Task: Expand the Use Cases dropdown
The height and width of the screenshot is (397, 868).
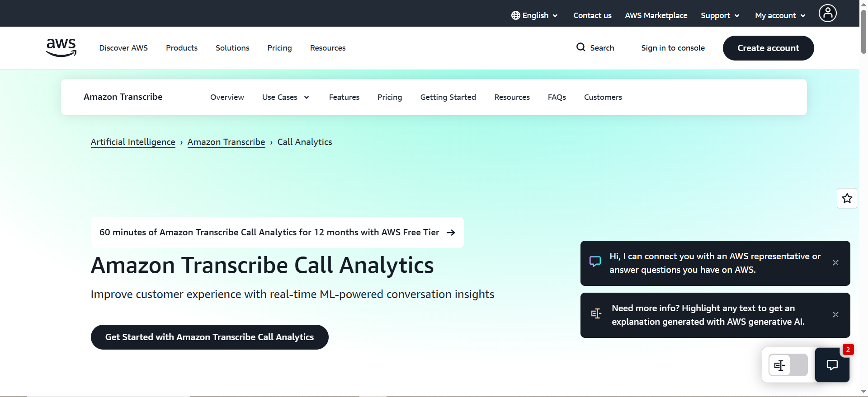Action: 286,97
